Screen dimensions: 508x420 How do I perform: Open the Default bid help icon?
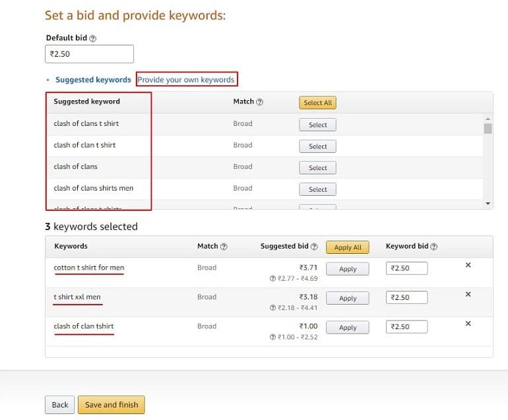pyautogui.click(x=92, y=38)
